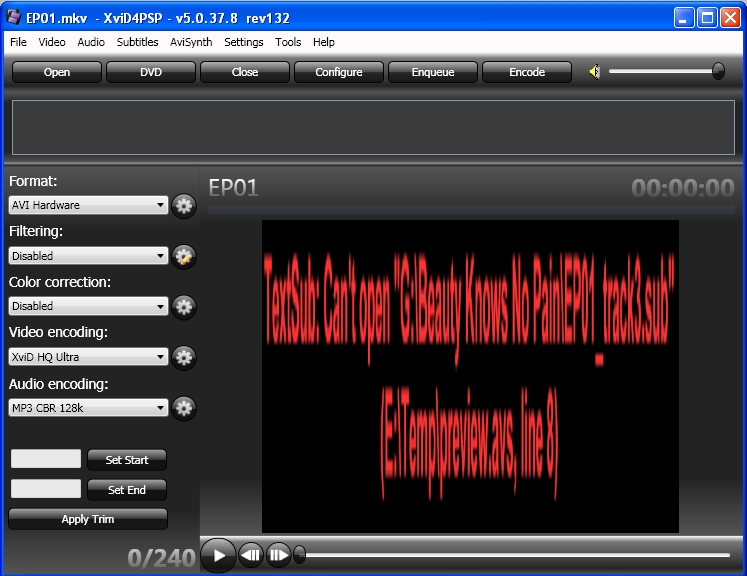This screenshot has height=576, width=747.
Task: Click the empty task queue list area
Action: coord(373,127)
